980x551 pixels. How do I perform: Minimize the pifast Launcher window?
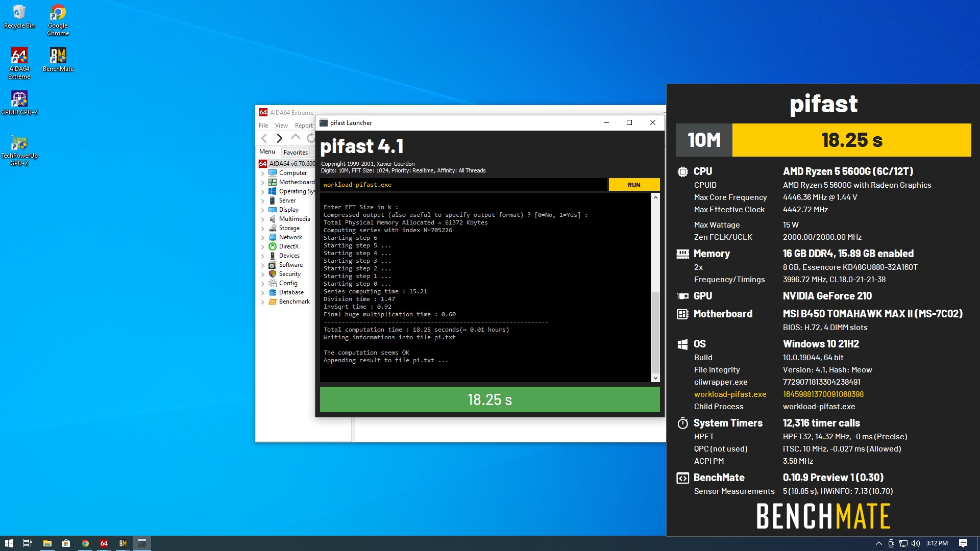[606, 122]
